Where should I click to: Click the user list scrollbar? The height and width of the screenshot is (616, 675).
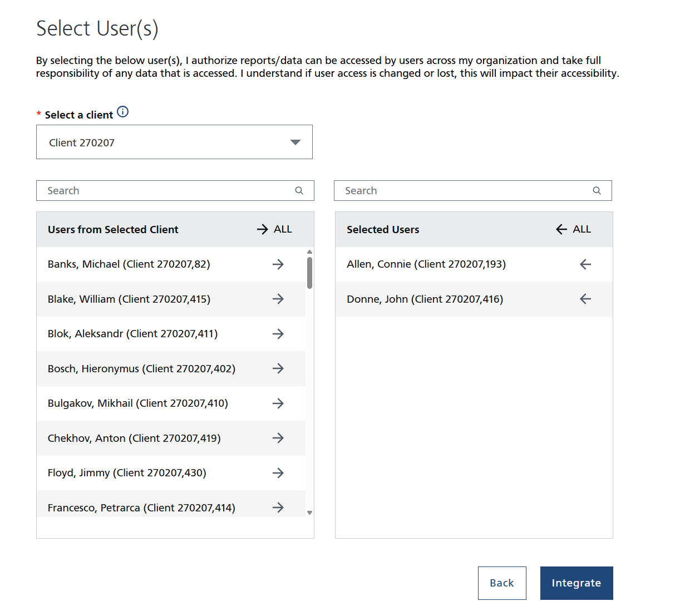(310, 271)
